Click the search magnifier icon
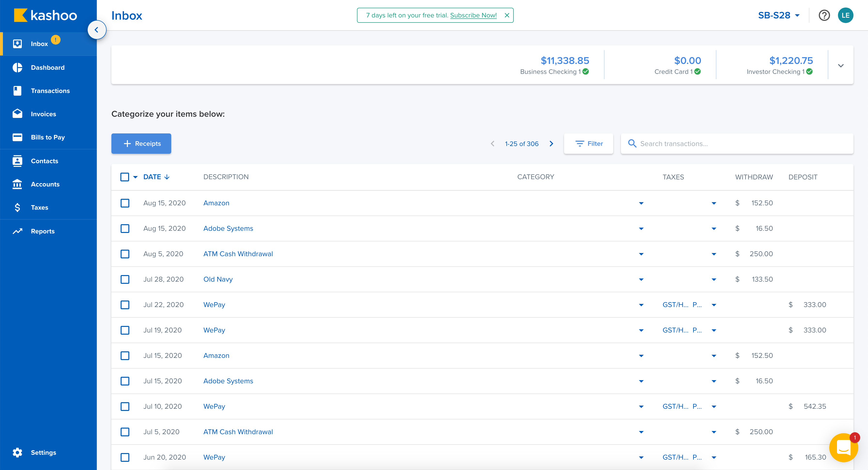Screen dimensions: 868x470 point(632,144)
